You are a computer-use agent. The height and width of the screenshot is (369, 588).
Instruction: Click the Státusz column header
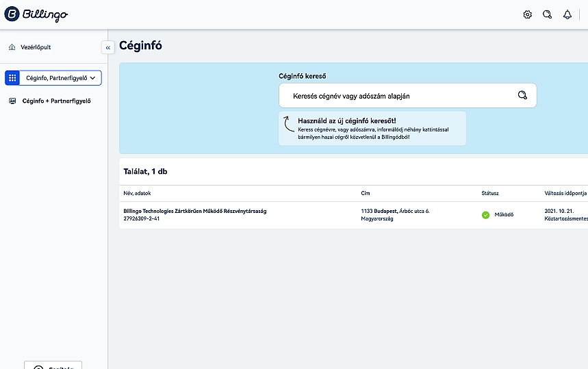pos(490,193)
